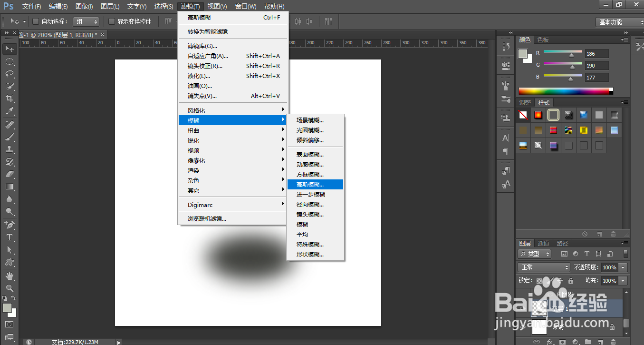This screenshot has width=644, height=345.
Task: Select the Horizontal Type tool
Action: coord(10,237)
